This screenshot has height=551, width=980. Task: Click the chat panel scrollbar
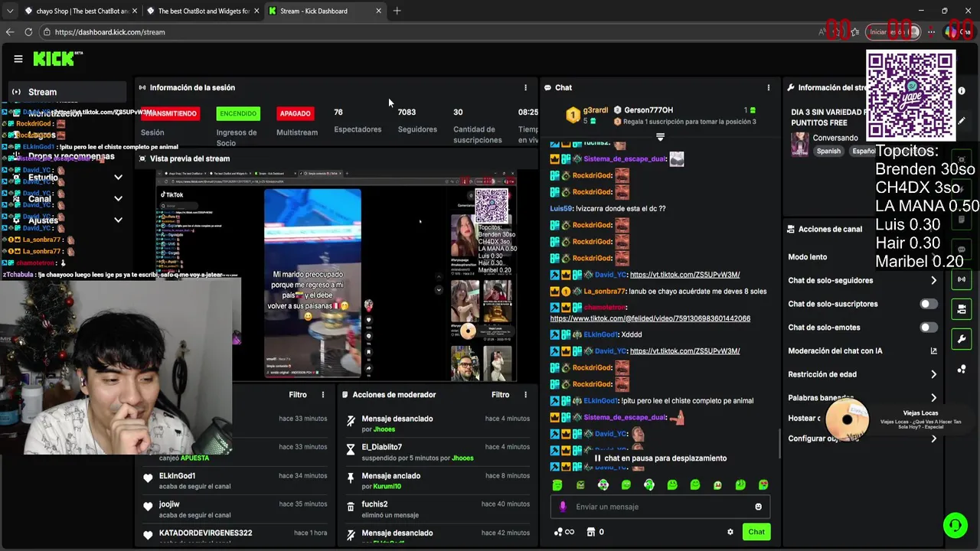(x=779, y=442)
